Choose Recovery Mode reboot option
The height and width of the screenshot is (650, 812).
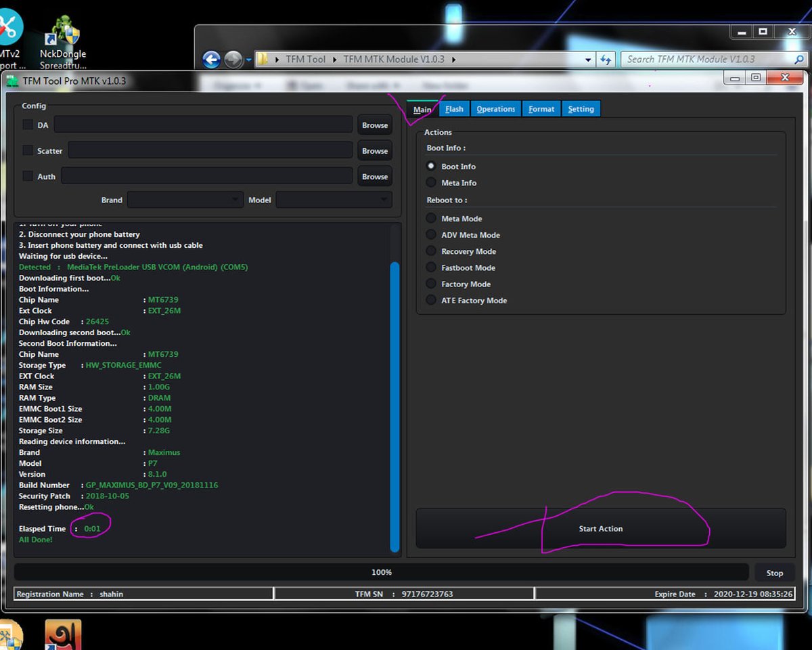click(x=431, y=251)
